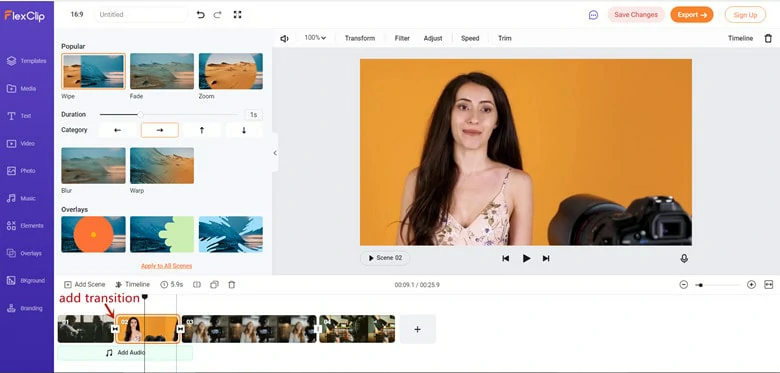The height and width of the screenshot is (373, 780).
Task: Click the redo arrow icon
Action: point(217,15)
